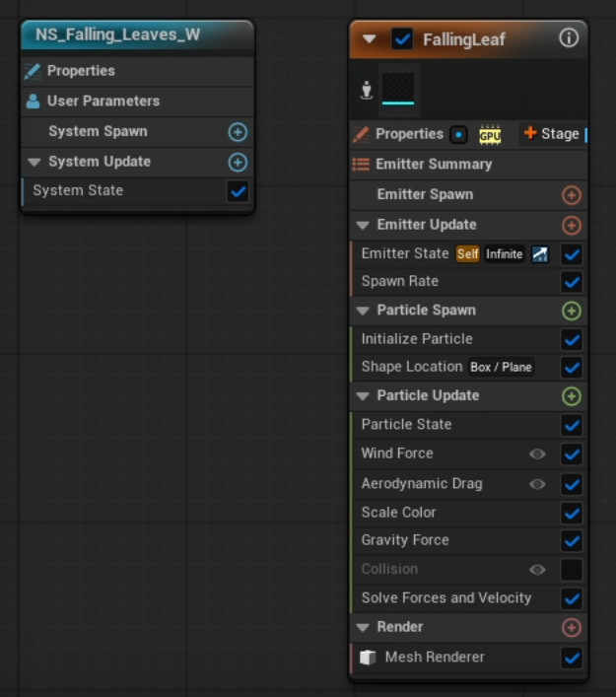Screen dimensions: 616x697
Task: Open User Parameters in system node
Action: pos(103,101)
